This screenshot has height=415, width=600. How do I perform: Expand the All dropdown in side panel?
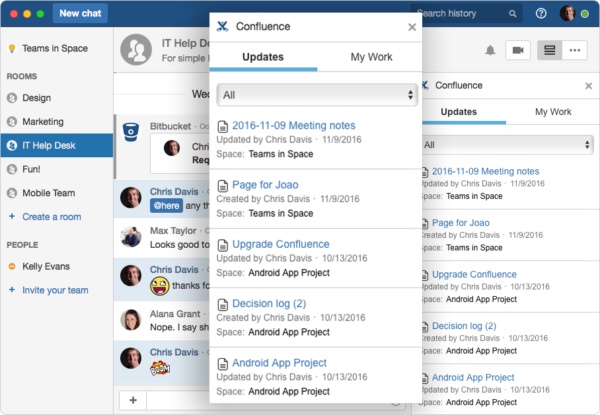click(507, 145)
